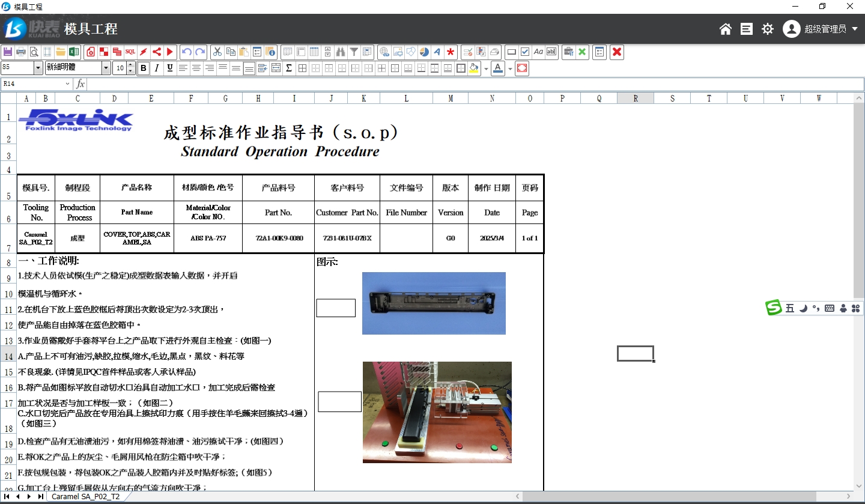Click the binoculars Find icon
865x504 pixels.
click(x=341, y=52)
